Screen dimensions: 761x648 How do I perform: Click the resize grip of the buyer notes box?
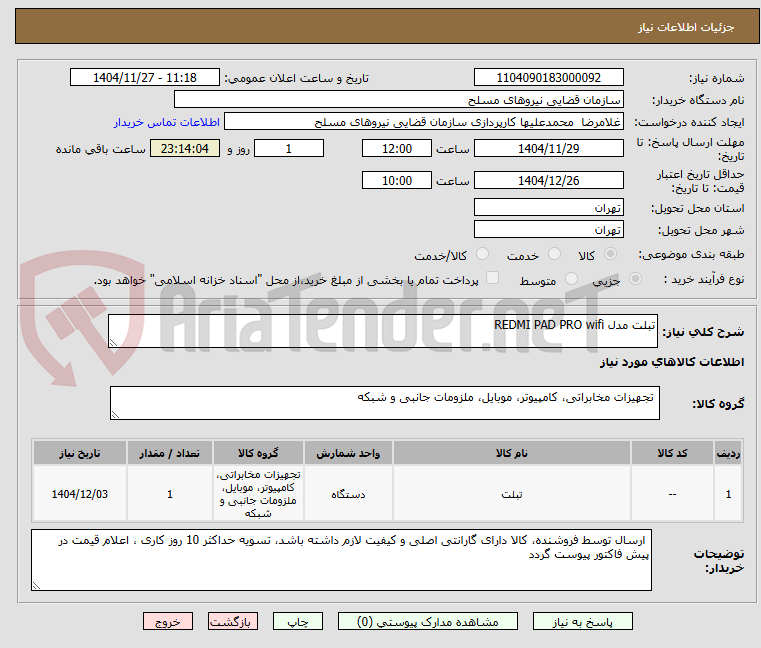36,586
